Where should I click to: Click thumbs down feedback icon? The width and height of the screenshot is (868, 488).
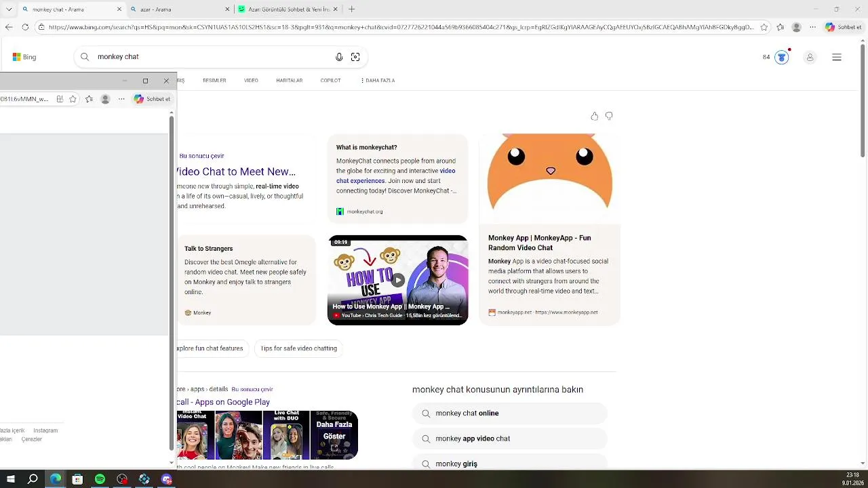609,117
